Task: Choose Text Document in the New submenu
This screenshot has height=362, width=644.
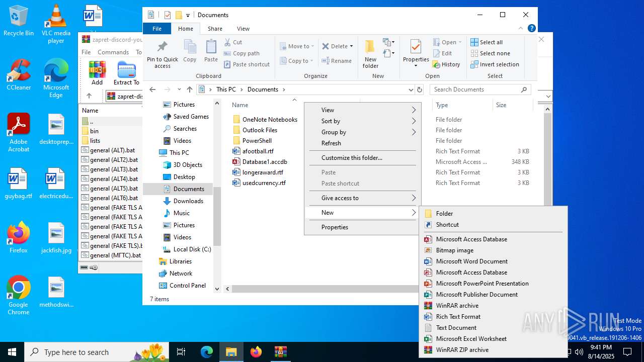Action: (x=493, y=328)
